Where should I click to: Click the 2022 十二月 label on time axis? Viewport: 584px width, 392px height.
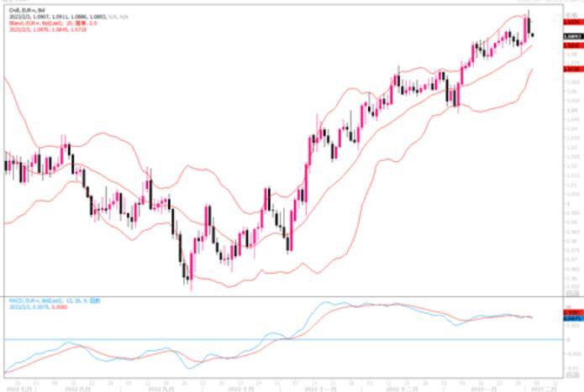click(401, 387)
